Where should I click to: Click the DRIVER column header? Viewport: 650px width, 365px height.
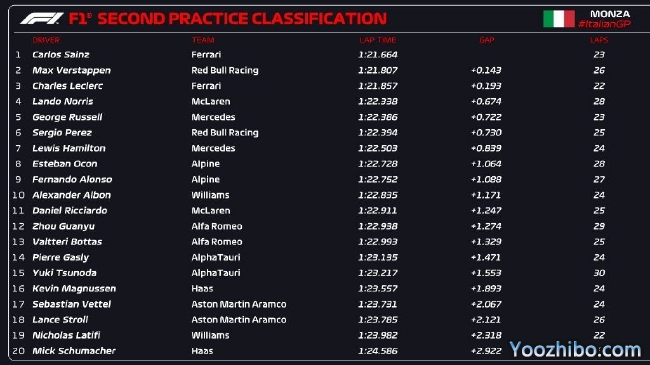pos(46,40)
